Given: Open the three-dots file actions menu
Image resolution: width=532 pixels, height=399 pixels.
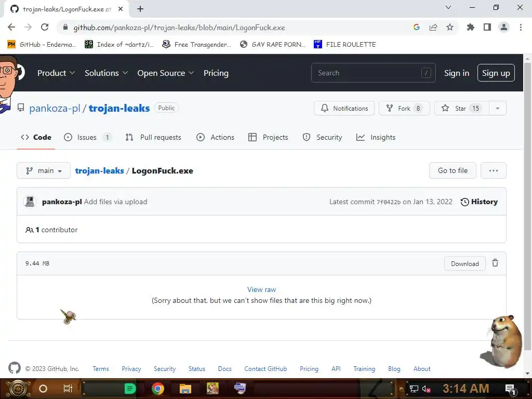Looking at the screenshot, I should (x=494, y=170).
